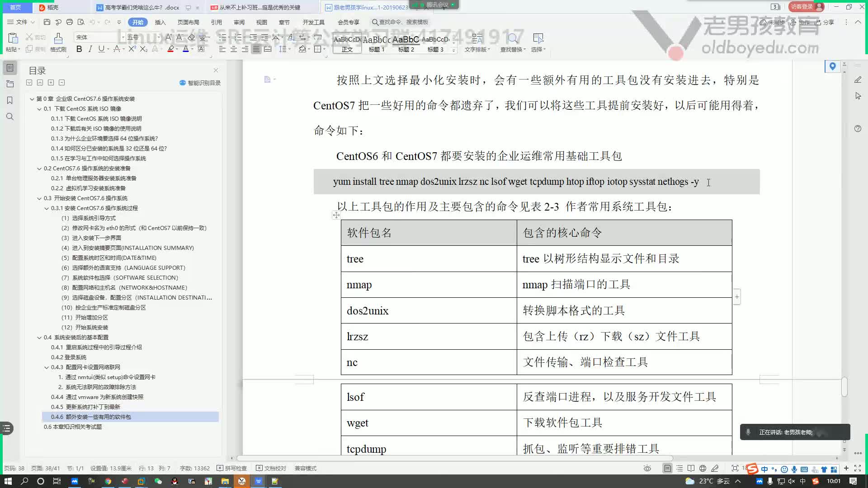Select the Find and Replace icon
Screen dimensions: 868x488
pyautogui.click(x=512, y=39)
